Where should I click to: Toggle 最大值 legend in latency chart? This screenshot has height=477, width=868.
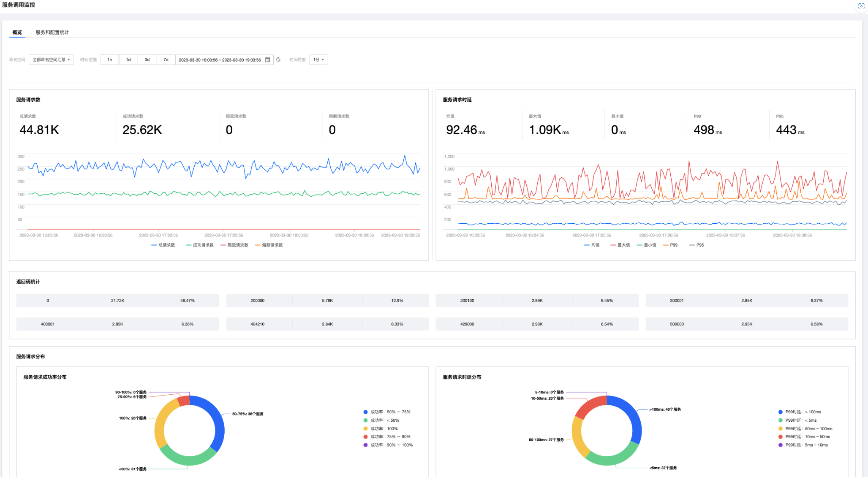(620, 245)
